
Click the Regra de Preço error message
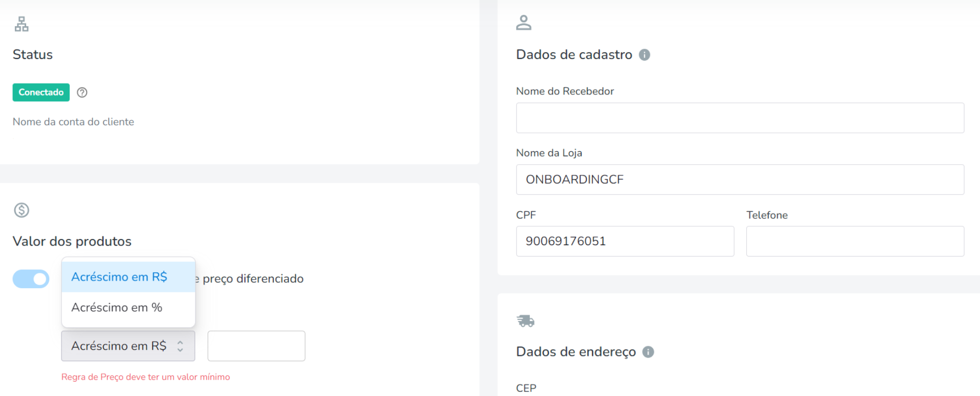point(146,377)
